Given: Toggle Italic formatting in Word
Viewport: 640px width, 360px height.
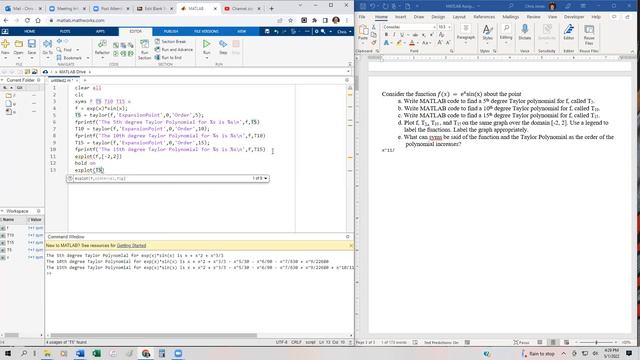Looking at the screenshot, I should coord(394,35).
